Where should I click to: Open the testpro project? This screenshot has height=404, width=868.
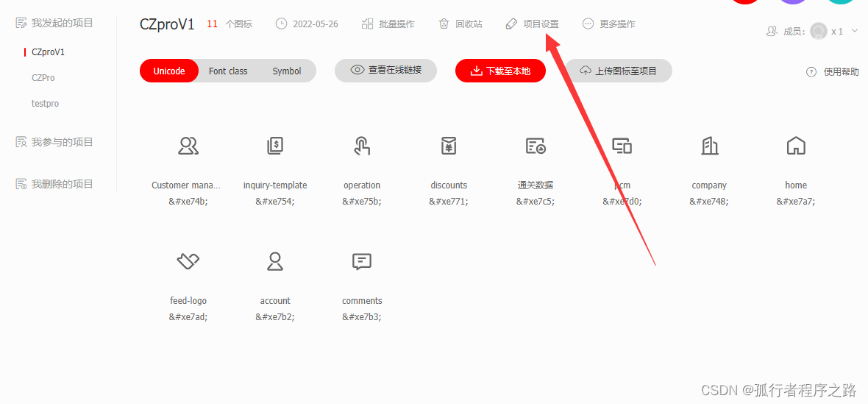(46, 104)
